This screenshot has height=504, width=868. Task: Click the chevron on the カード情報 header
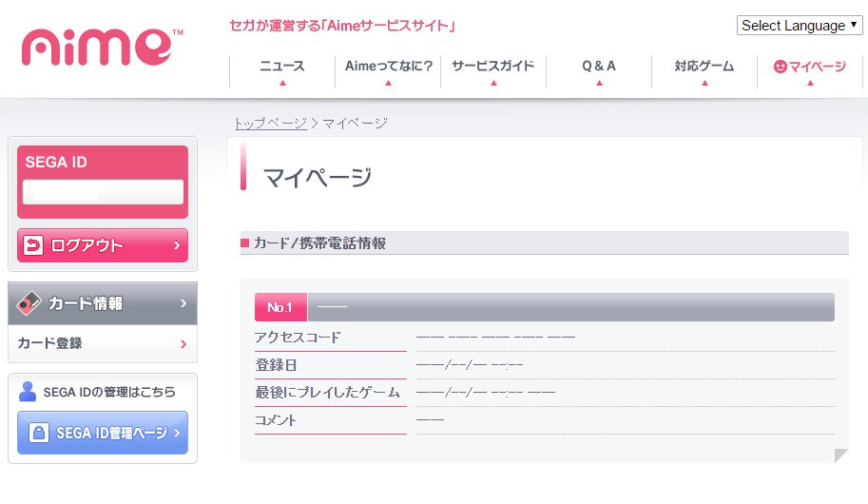click(183, 303)
